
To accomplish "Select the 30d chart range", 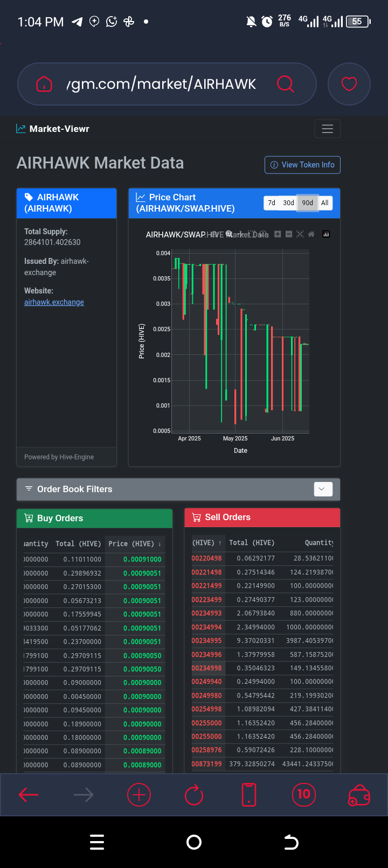I will click(x=288, y=203).
